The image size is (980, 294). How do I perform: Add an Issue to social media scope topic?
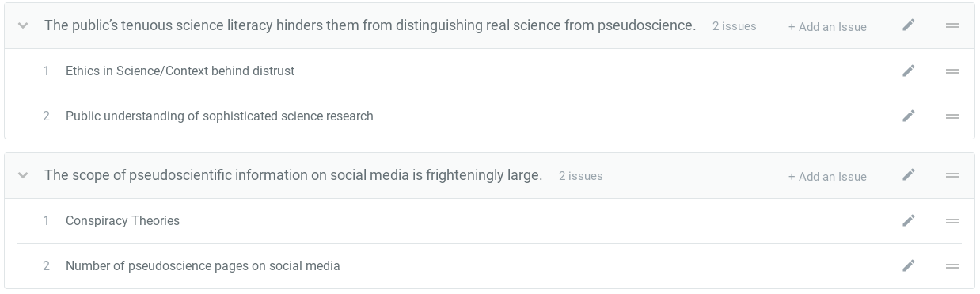pyautogui.click(x=827, y=176)
